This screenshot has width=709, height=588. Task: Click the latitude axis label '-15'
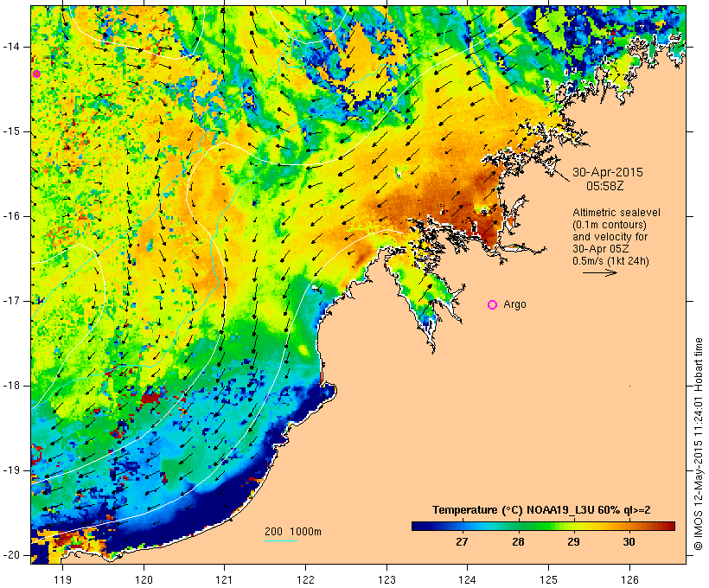(x=10, y=131)
